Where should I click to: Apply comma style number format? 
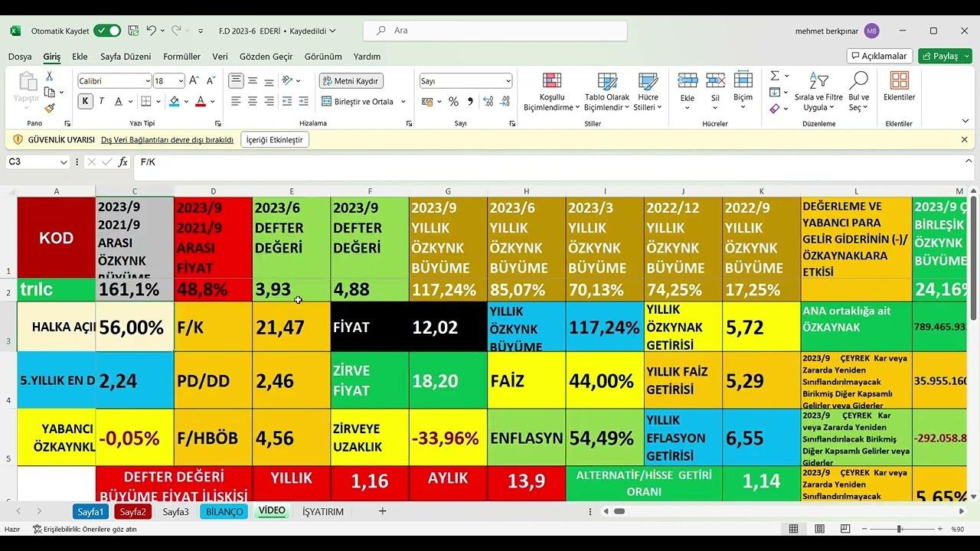point(470,101)
